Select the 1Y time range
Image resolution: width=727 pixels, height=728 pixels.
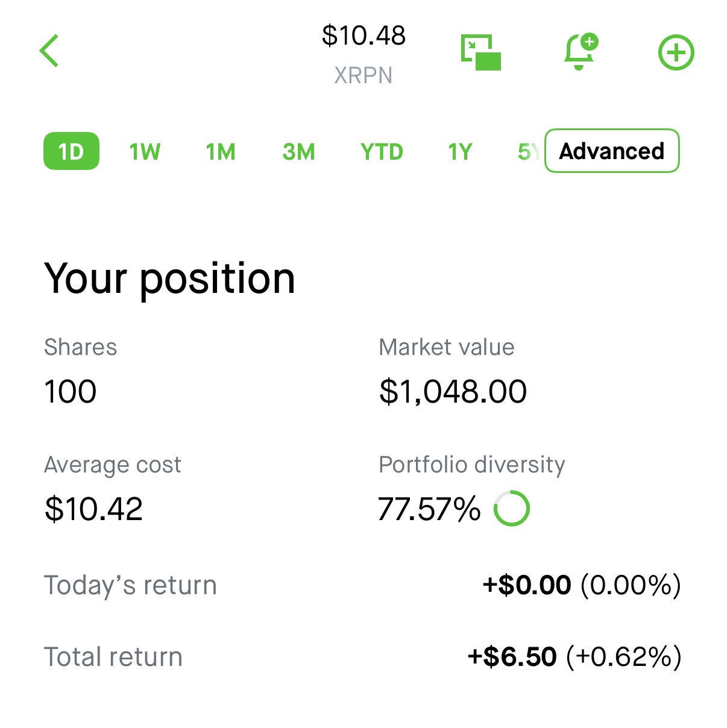click(x=460, y=151)
